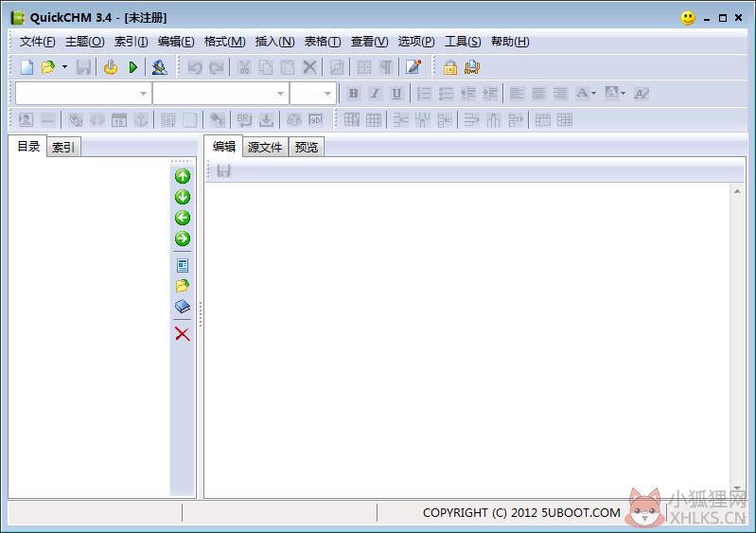
Task: Open the 插入(N) menu
Action: (x=274, y=42)
